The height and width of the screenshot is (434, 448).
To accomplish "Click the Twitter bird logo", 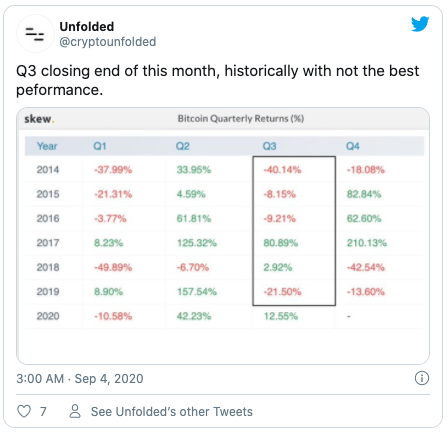I will click(x=420, y=24).
